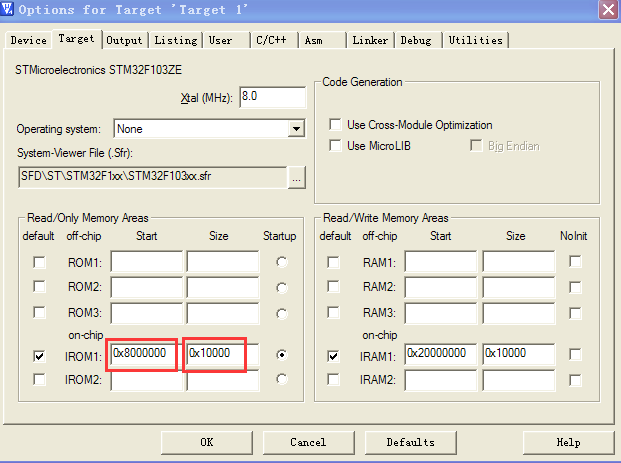This screenshot has width=621, height=463.
Task: Click the IROM1 Size field 0x10000
Action: pyautogui.click(x=223, y=354)
